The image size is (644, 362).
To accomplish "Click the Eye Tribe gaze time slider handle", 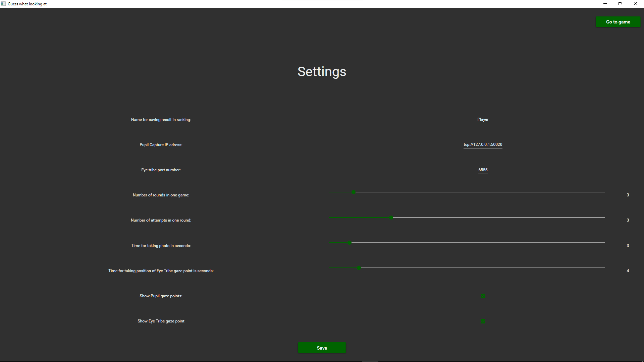I will tap(359, 268).
